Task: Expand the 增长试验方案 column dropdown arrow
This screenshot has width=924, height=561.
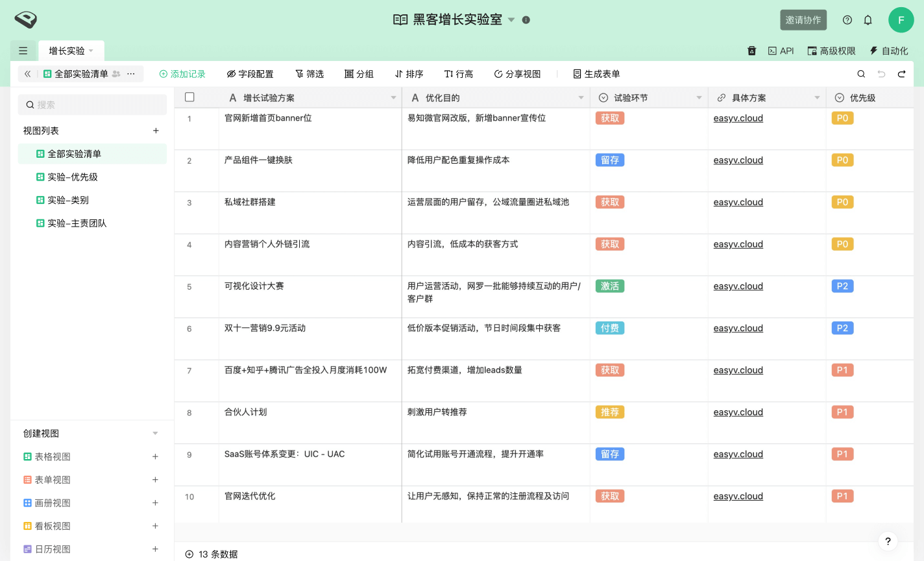Action: (393, 98)
